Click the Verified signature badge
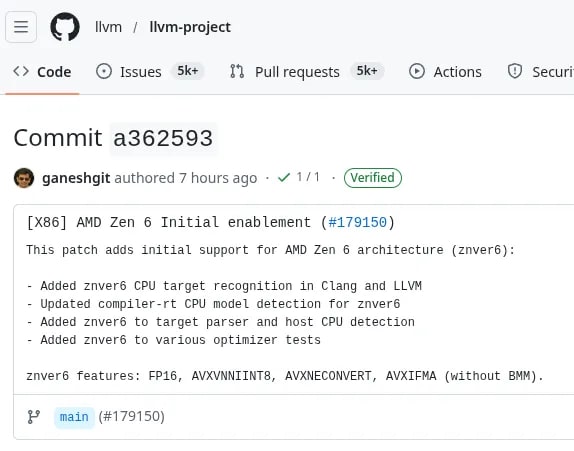 (x=373, y=178)
